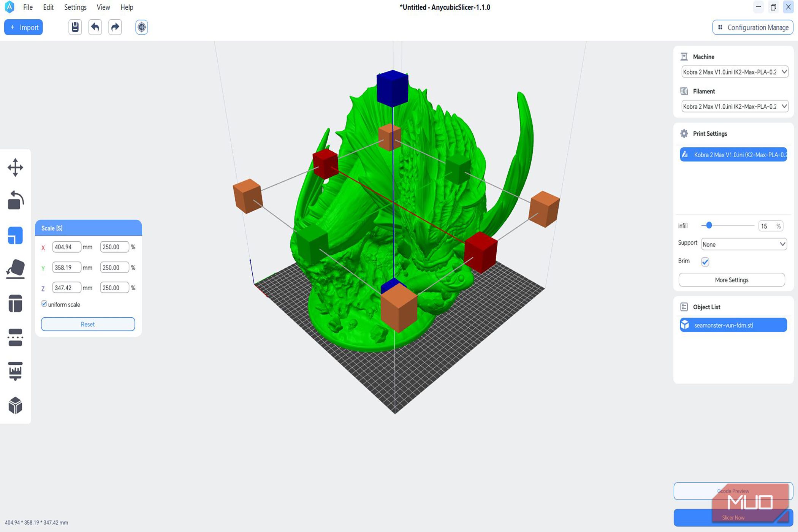Open the Support type dropdown

(744, 244)
